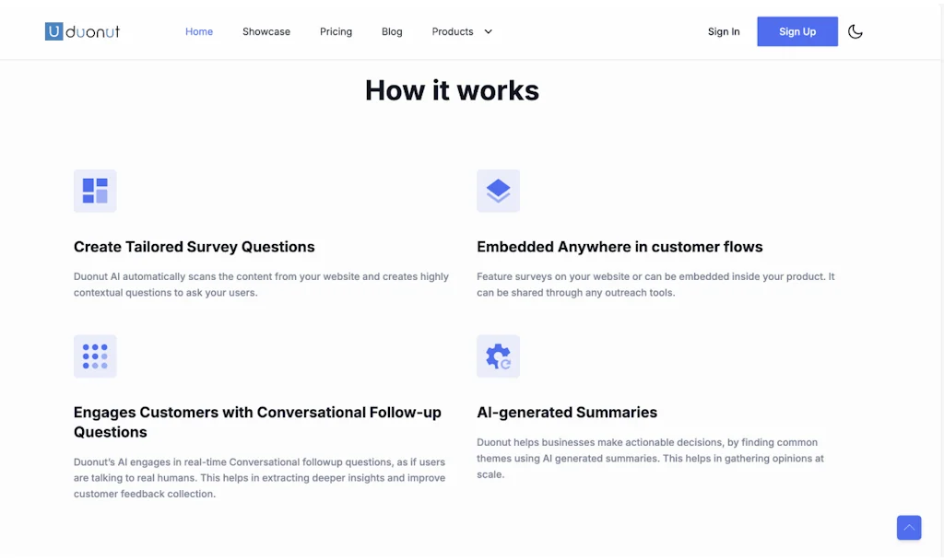Click the dot-grid icon above "Engages Customers"
The height and width of the screenshot is (560, 944).
point(95,356)
